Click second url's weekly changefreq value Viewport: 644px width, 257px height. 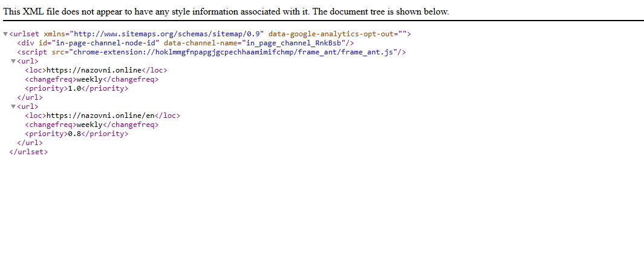pos(89,125)
